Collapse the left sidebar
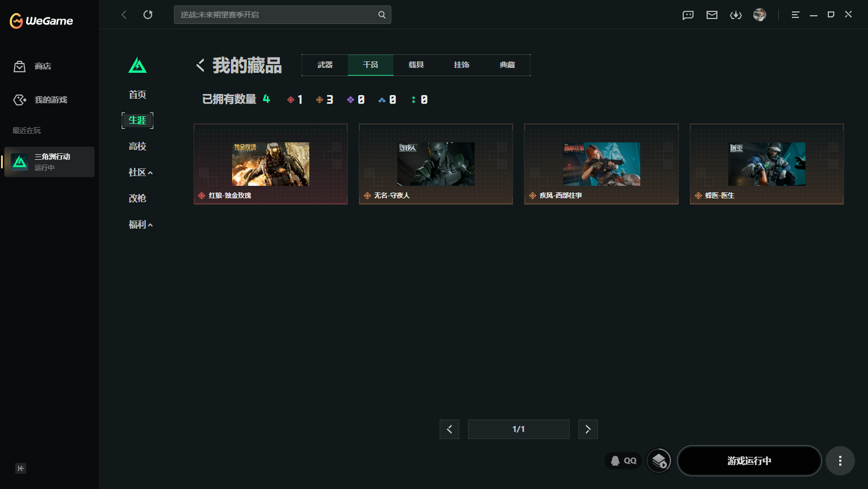 (x=21, y=468)
